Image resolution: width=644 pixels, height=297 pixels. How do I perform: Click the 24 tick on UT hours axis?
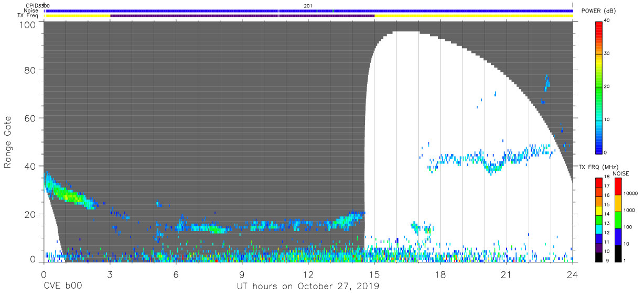tap(573, 274)
